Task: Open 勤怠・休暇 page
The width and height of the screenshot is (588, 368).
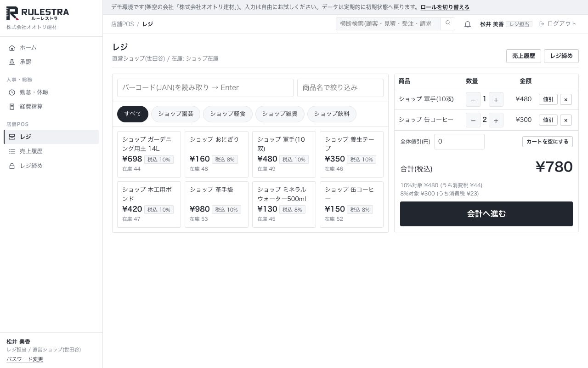Action: click(51, 92)
